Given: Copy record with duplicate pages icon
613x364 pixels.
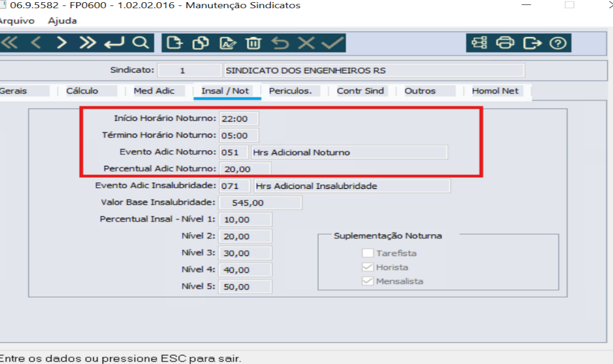Looking at the screenshot, I should (200, 42).
